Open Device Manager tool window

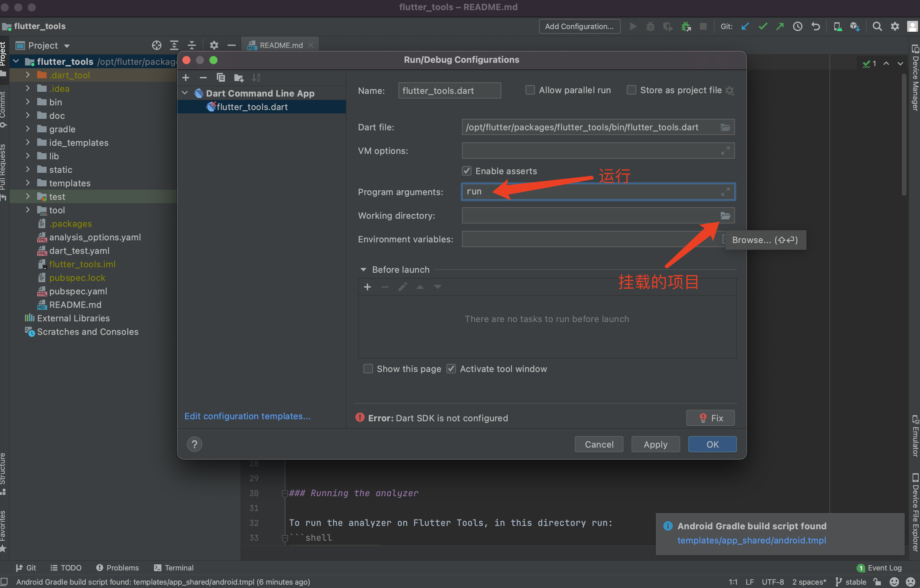[915, 78]
